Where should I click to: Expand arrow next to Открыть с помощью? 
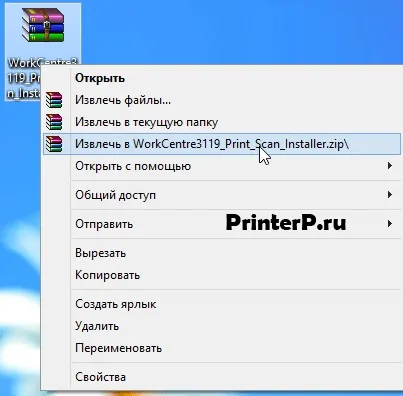390,166
